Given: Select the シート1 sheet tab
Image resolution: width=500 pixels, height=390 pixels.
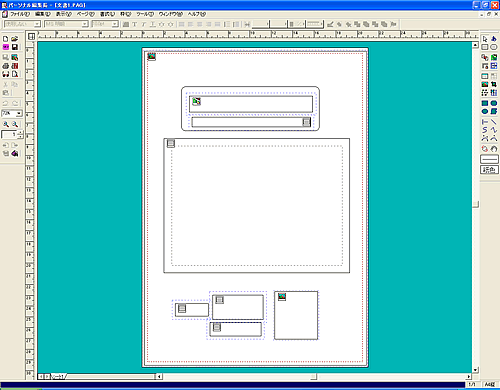Looking at the screenshot, I should pyautogui.click(x=59, y=377).
